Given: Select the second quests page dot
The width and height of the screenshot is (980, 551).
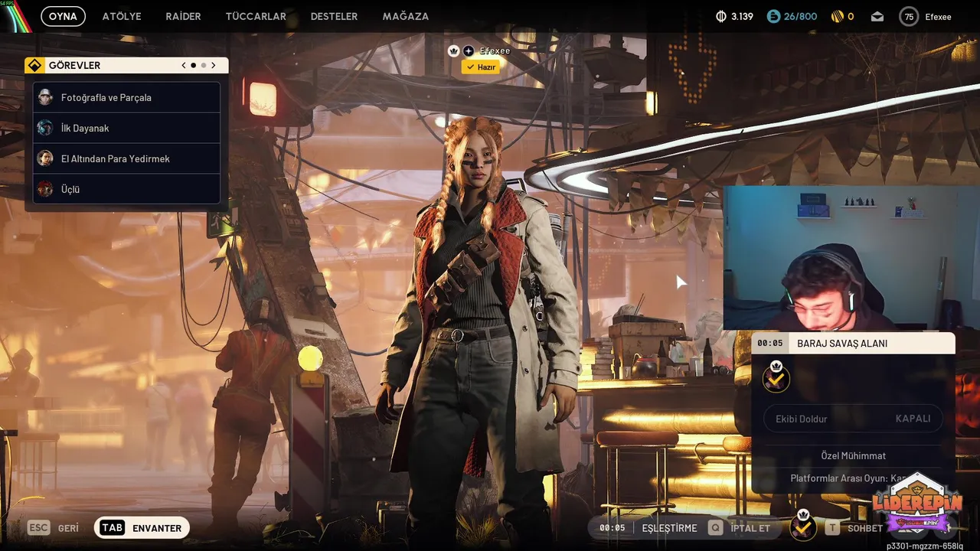Looking at the screenshot, I should click(x=203, y=66).
